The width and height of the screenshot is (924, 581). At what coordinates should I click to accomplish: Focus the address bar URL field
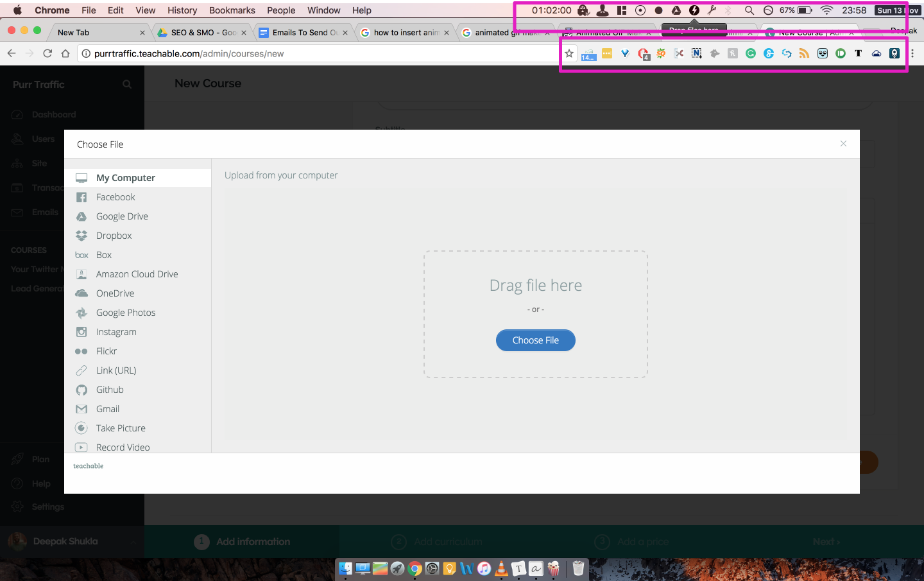tap(318, 53)
